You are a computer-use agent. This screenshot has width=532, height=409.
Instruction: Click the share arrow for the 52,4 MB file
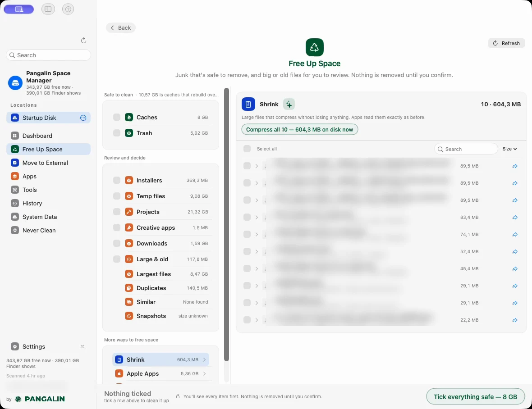515,251
